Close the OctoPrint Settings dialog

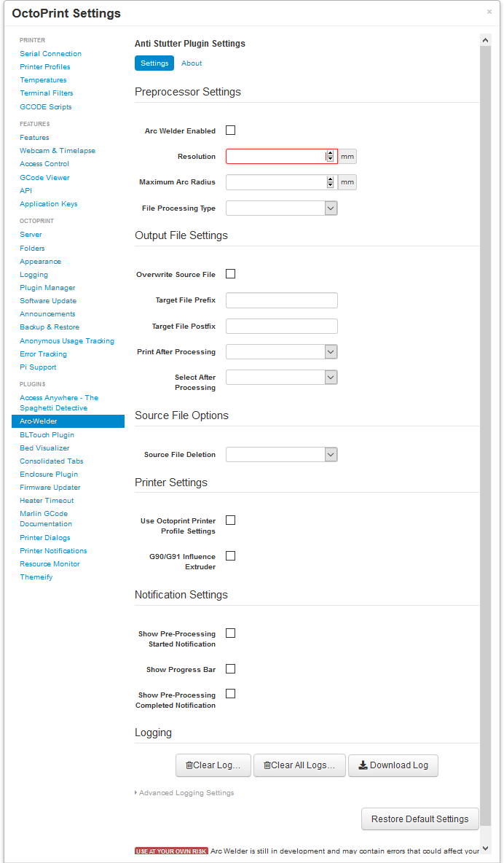coord(489,12)
